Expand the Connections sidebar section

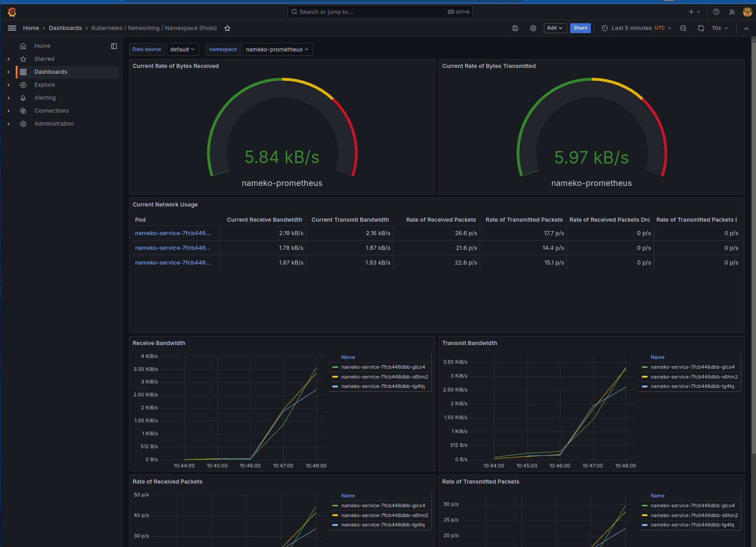click(8, 111)
